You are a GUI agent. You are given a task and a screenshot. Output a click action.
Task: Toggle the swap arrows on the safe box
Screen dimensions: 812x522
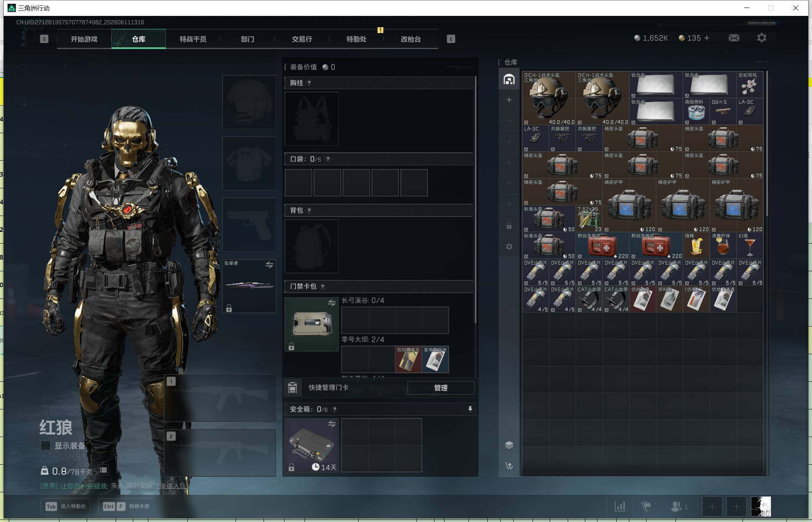click(x=331, y=424)
